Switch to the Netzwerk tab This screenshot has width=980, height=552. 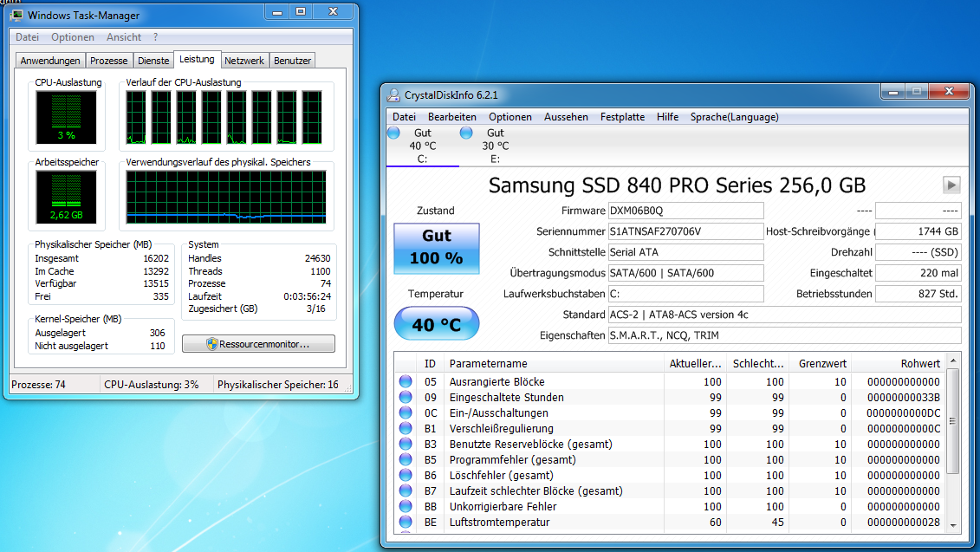click(244, 61)
